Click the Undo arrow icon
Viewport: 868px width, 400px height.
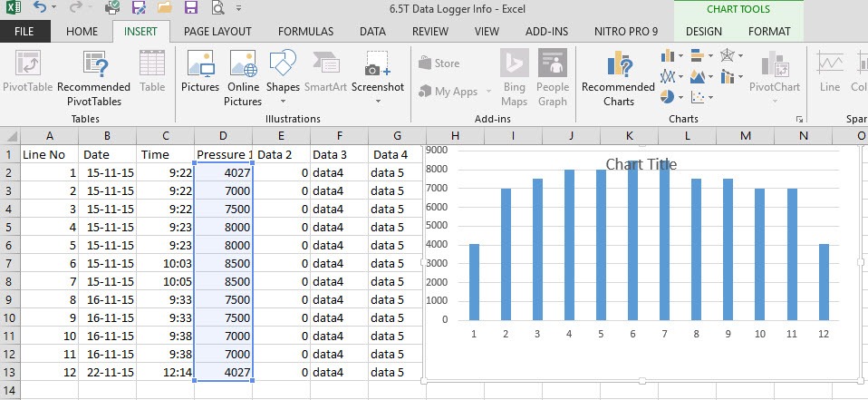[39, 9]
